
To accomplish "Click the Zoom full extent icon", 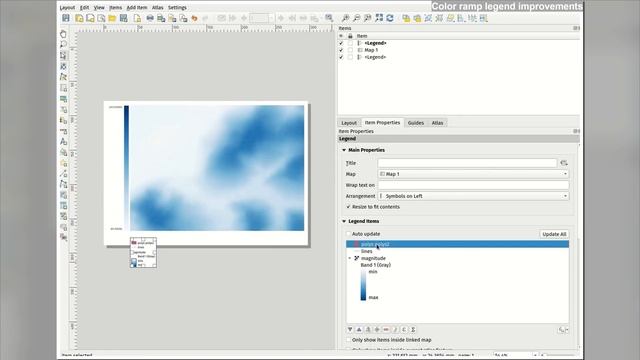I will click(379, 18).
